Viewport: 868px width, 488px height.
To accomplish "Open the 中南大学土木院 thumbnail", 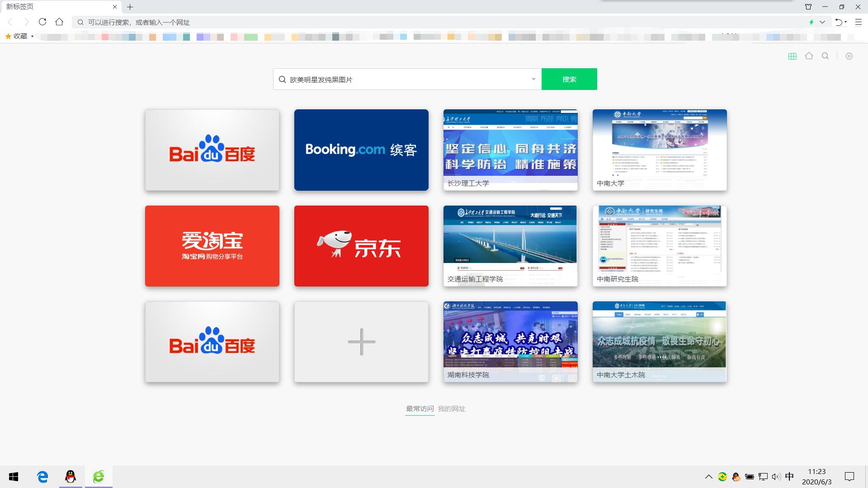I will (x=660, y=342).
